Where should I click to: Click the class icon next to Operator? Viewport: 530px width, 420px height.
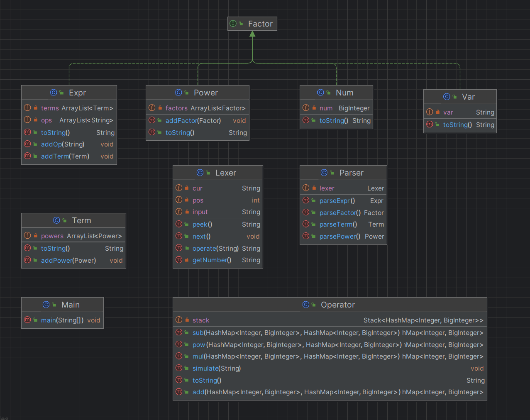[306, 305]
